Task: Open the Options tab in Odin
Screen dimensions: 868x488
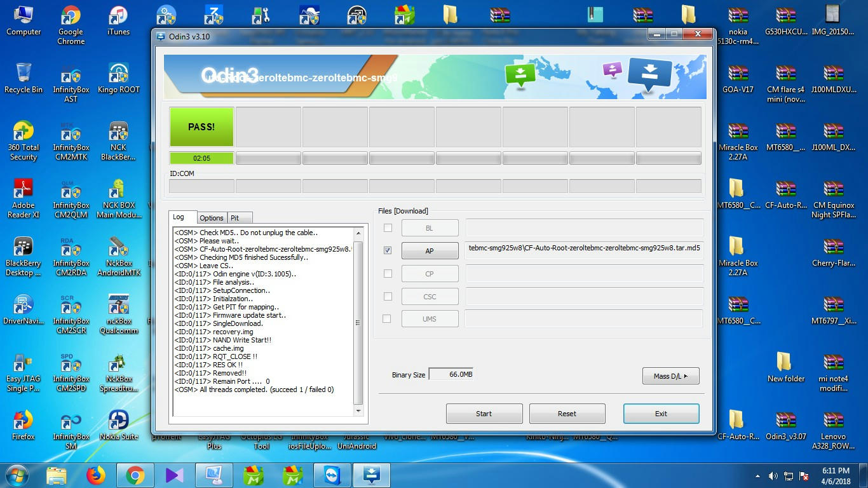Action: click(x=212, y=217)
